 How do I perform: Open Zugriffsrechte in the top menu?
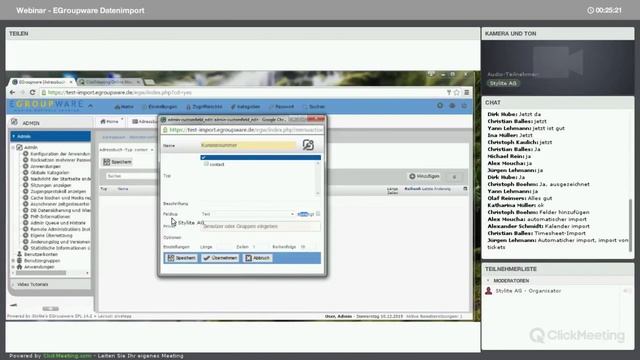click(204, 107)
